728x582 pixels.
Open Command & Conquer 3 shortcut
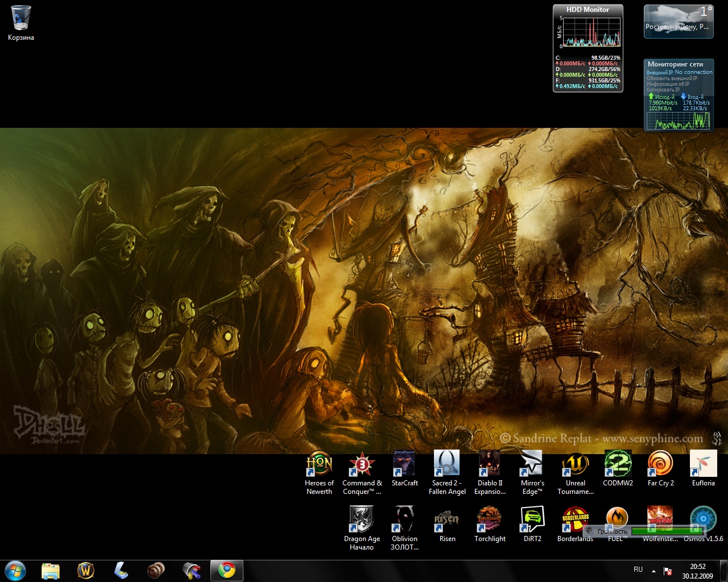point(362,473)
